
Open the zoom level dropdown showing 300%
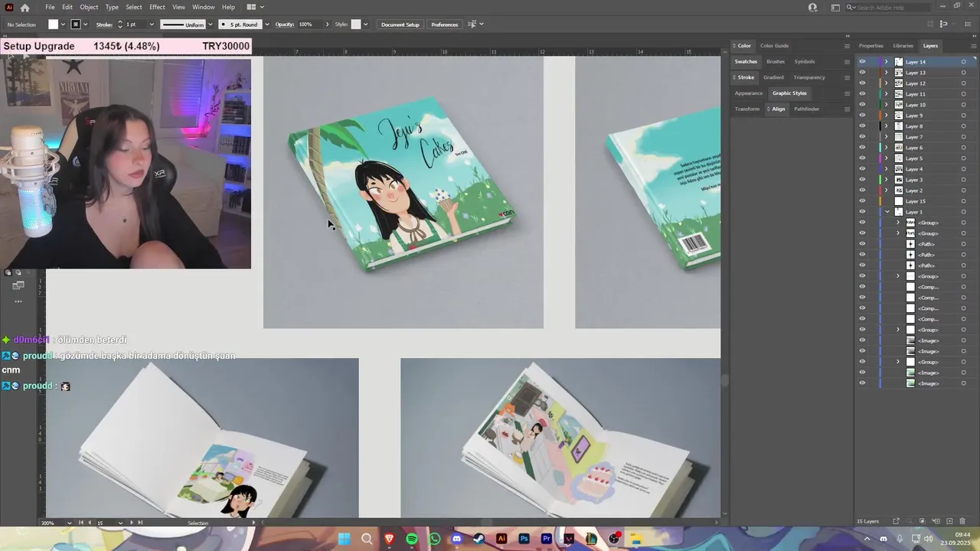point(69,523)
